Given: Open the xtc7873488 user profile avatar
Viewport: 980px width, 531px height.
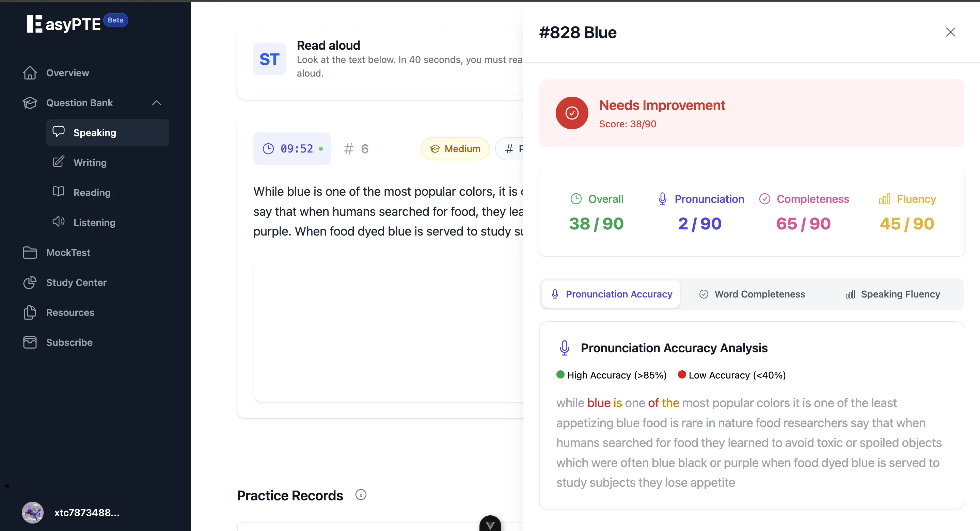Looking at the screenshot, I should point(33,512).
